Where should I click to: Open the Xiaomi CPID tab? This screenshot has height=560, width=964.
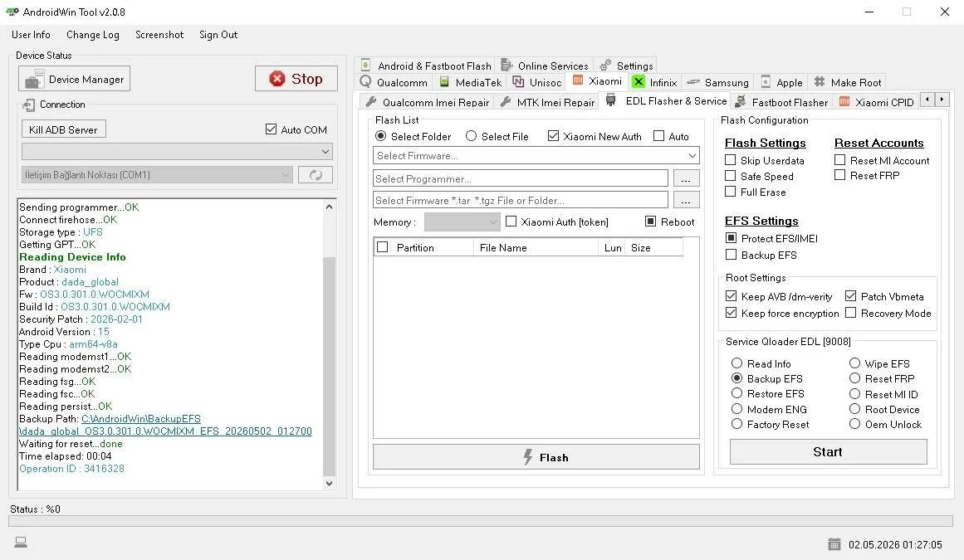[x=876, y=102]
